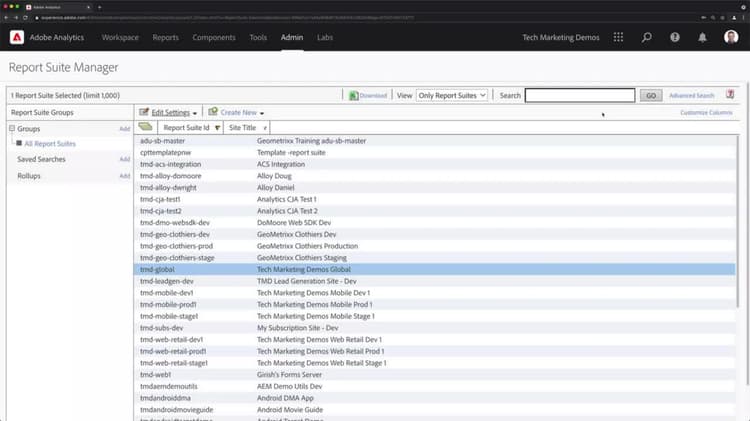Click the Edit Settings pencil icon
The height and width of the screenshot is (421, 750).
[x=143, y=112]
